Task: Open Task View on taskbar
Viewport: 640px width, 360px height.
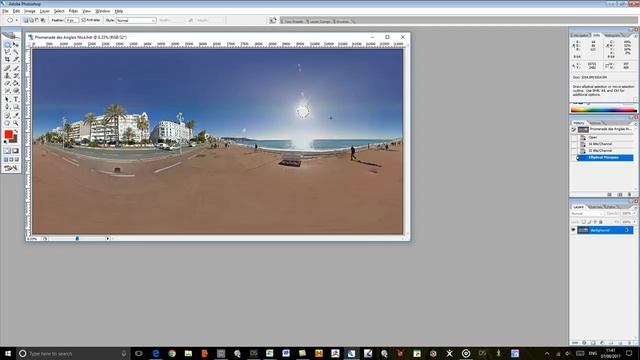Action: coord(139,353)
